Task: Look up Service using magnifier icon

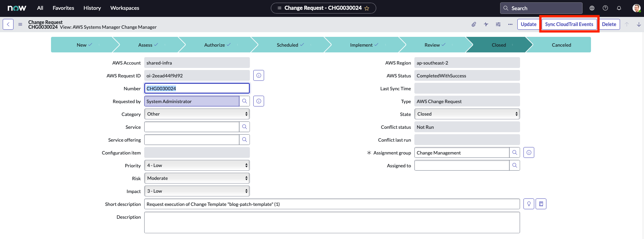Action: (244, 127)
